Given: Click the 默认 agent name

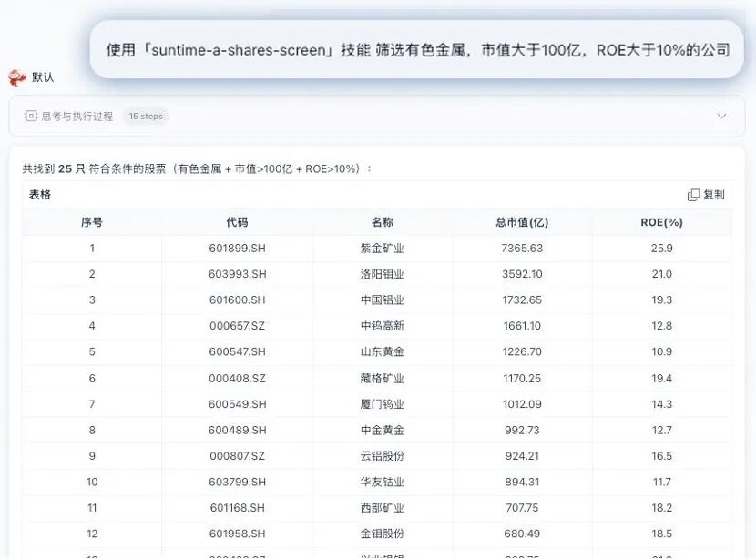Looking at the screenshot, I should tap(43, 77).
